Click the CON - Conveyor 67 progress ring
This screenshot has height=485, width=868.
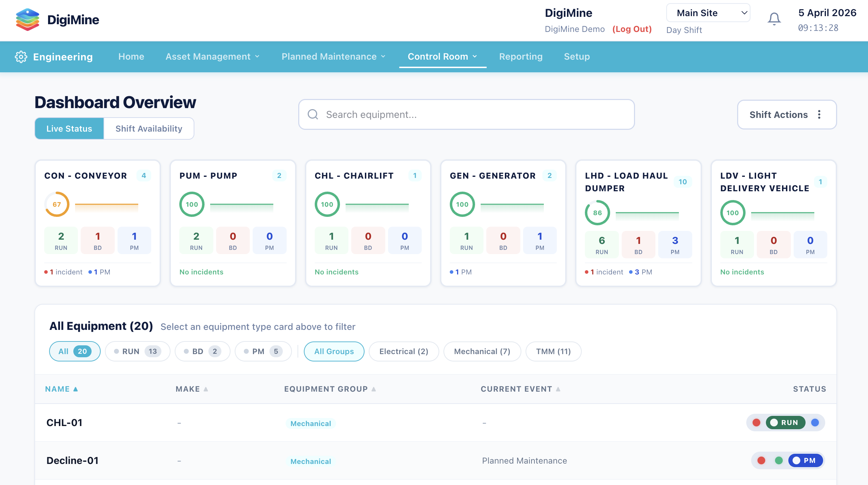[57, 204]
